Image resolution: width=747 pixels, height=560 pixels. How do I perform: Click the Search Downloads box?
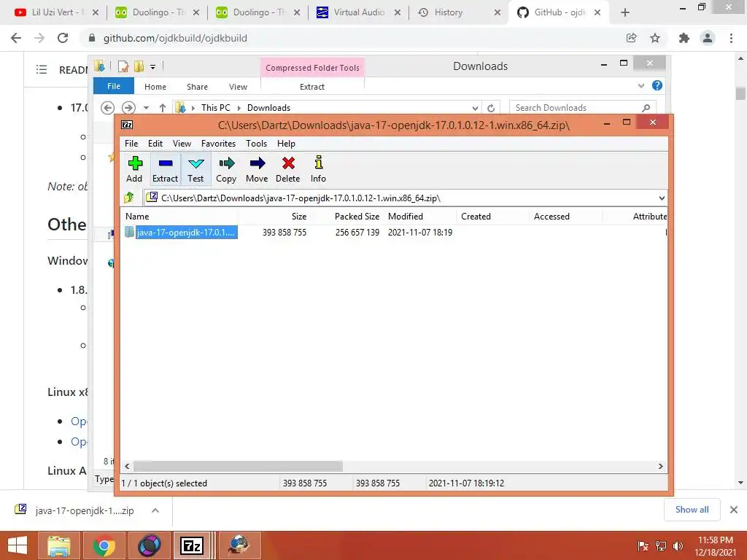[583, 108]
